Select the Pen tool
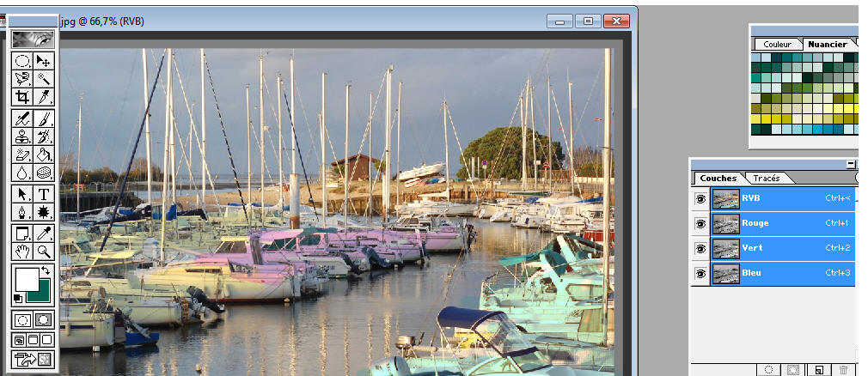The image size is (868, 376). [x=22, y=212]
